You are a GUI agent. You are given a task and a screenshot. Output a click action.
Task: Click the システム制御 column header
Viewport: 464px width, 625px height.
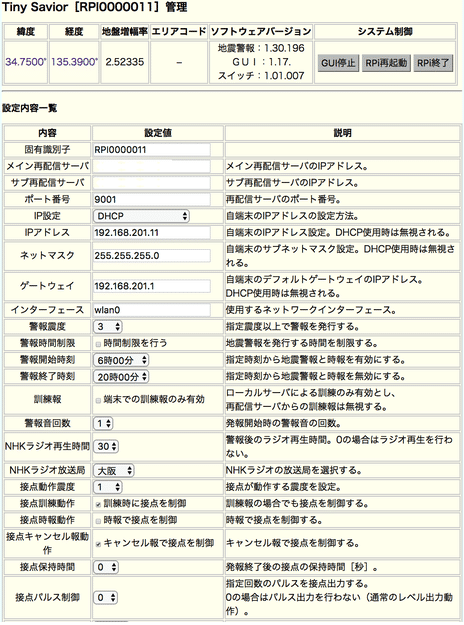point(385,31)
